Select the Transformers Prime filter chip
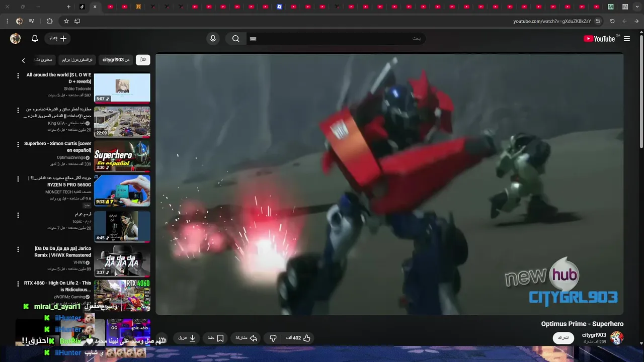This screenshot has height=362, width=644. coord(77,60)
